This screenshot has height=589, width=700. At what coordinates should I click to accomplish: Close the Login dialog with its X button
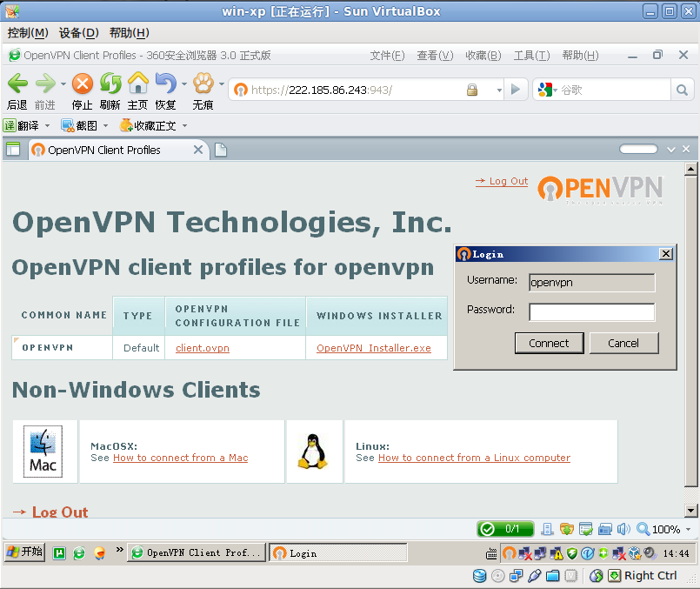coord(665,254)
